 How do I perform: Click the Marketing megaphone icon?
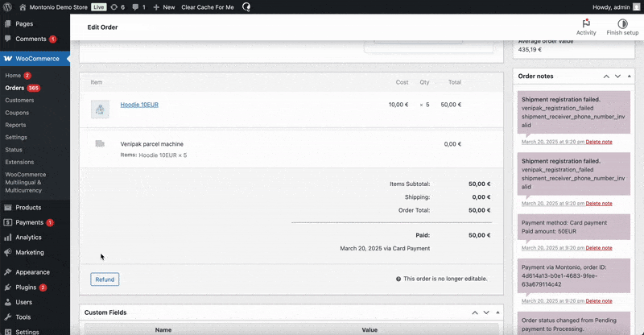(x=7, y=252)
